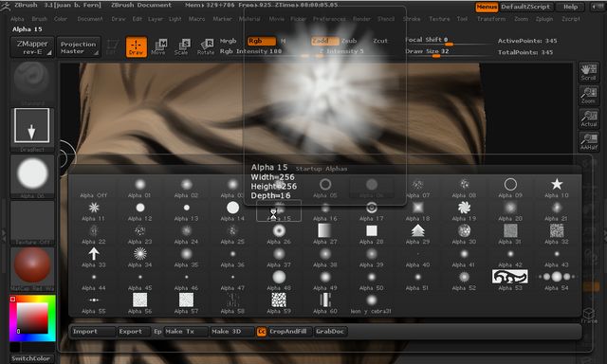Screen dimensions: 607x364
Task: Click the Import alpha button
Action: click(93, 332)
